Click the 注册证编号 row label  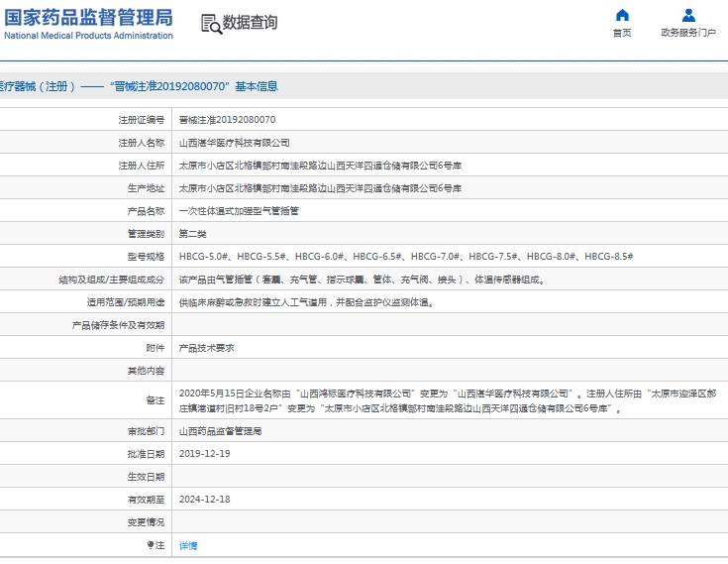click(141, 120)
